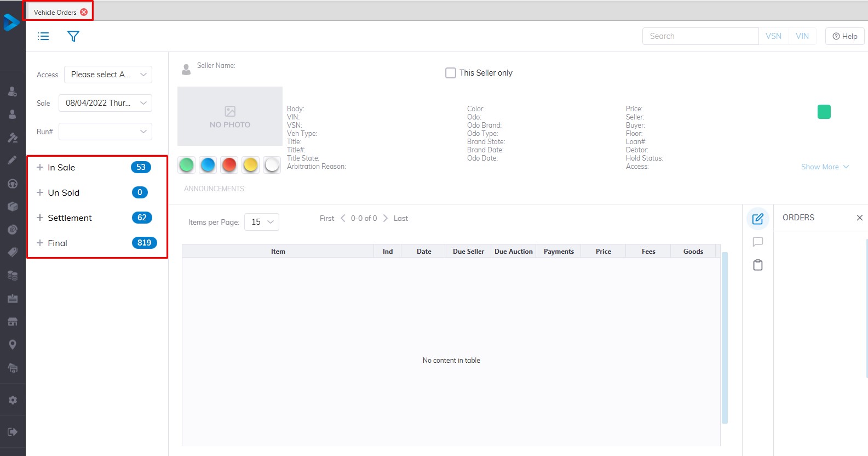Switch to the Vehicle Orders tab
Screen dimensions: 868x456
55,12
